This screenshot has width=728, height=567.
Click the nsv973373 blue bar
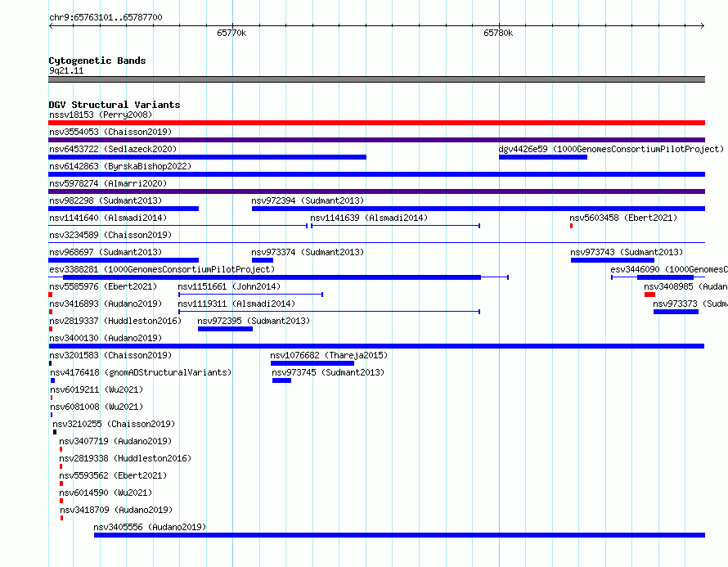676,312
